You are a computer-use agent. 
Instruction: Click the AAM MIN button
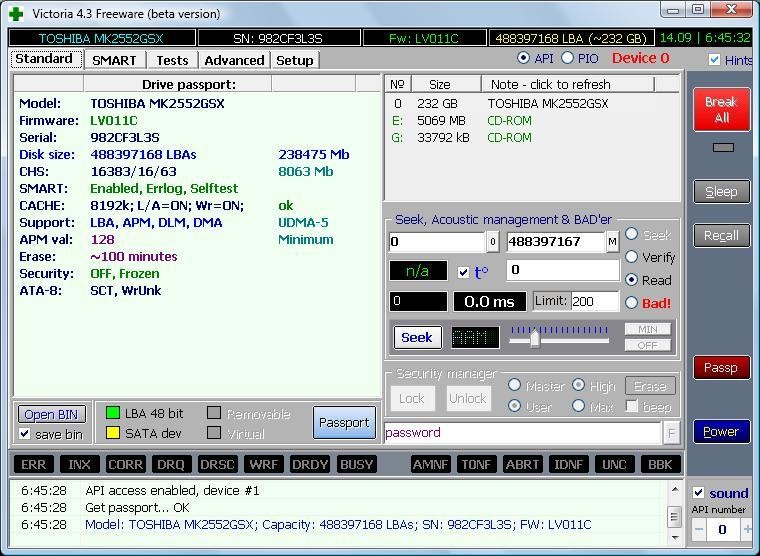648,329
